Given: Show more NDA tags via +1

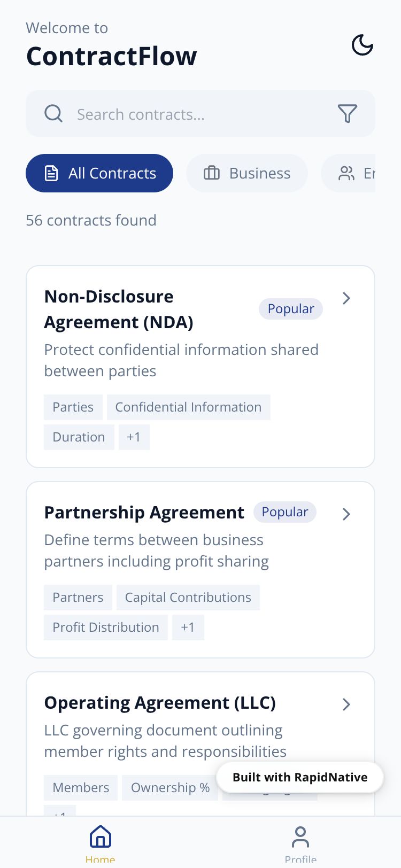Looking at the screenshot, I should pyautogui.click(x=134, y=437).
